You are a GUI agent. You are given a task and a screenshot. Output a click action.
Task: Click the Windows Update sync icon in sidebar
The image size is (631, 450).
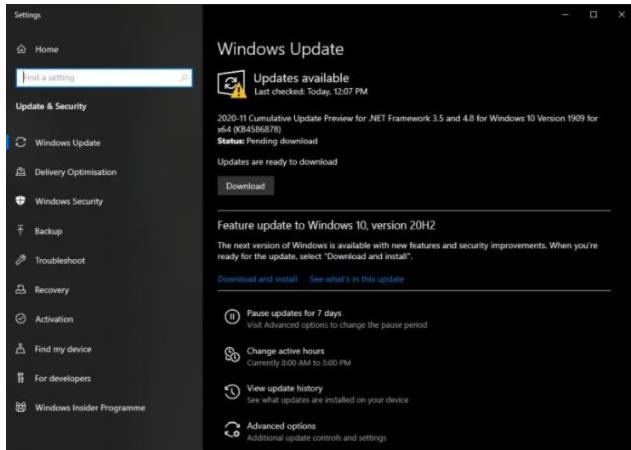click(x=21, y=142)
